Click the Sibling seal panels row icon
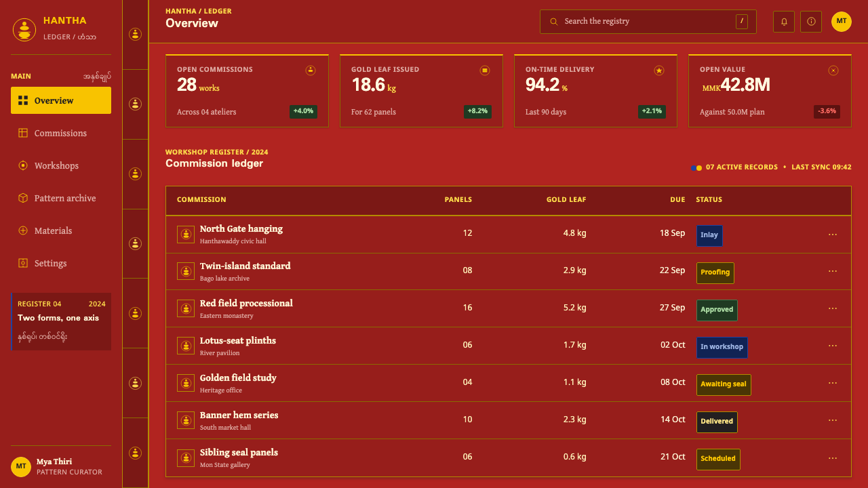Image resolution: width=868 pixels, height=488 pixels. (186, 458)
